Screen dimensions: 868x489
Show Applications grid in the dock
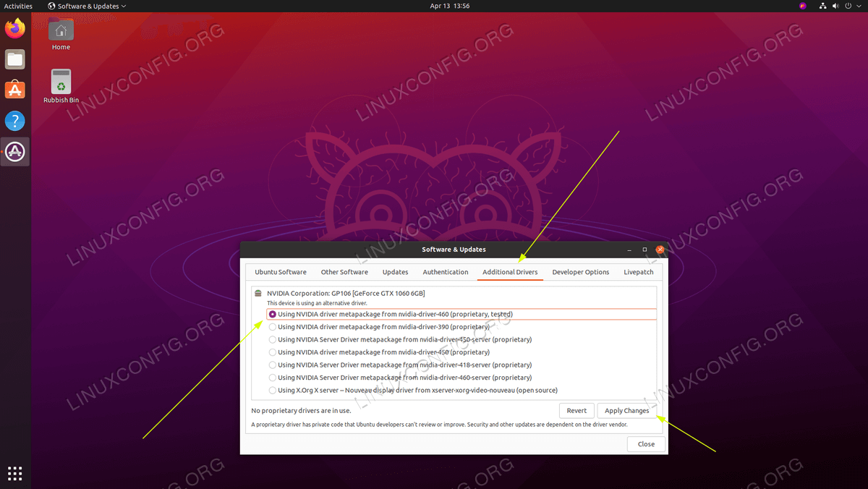(14, 474)
